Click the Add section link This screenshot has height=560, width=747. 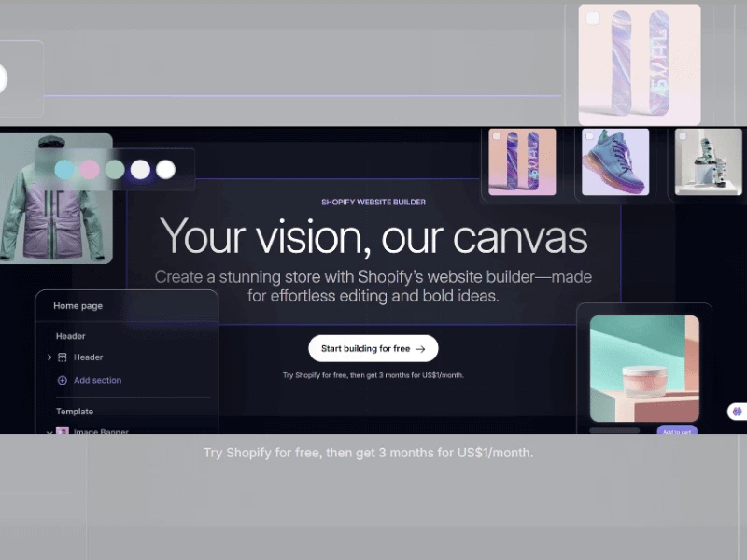(98, 381)
